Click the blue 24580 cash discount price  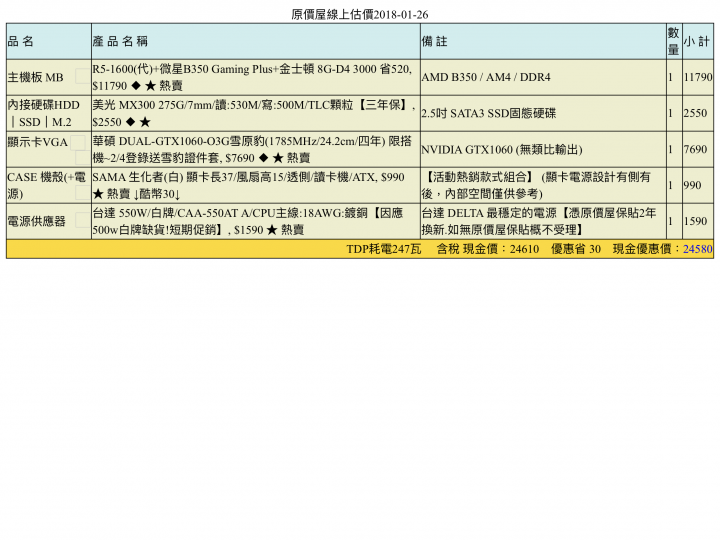pos(698,249)
